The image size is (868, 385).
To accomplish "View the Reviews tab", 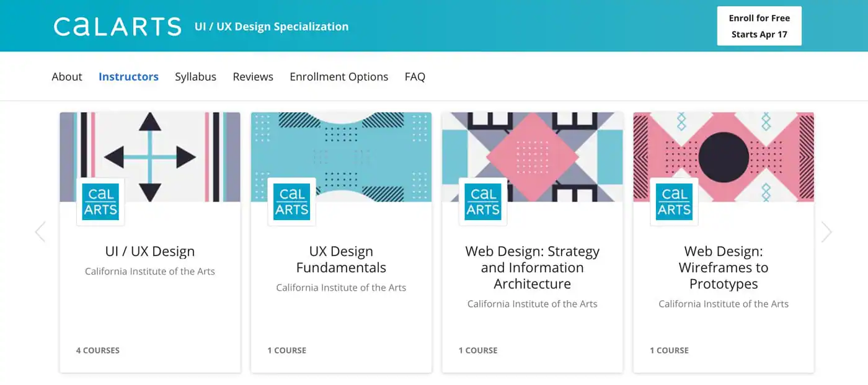I will coord(253,76).
